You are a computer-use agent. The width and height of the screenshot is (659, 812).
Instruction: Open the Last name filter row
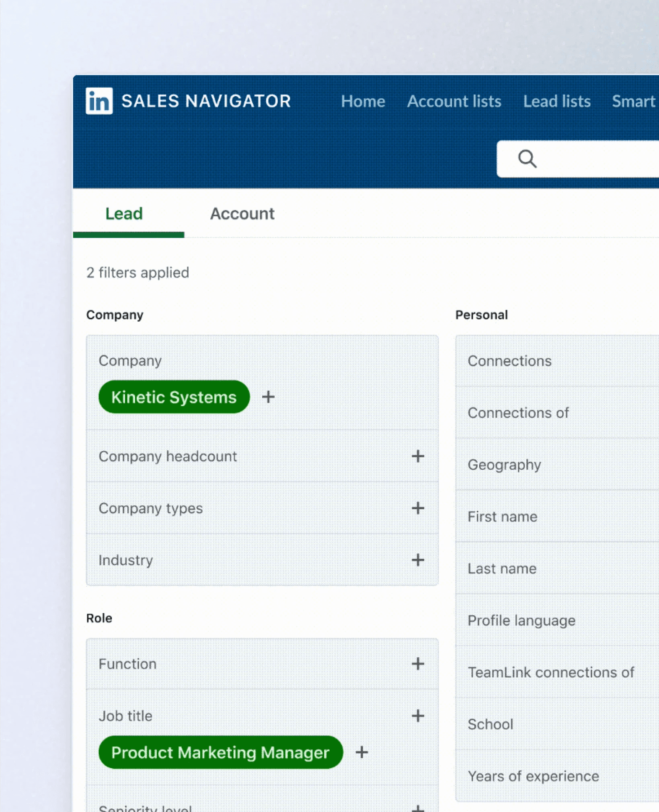click(557, 568)
